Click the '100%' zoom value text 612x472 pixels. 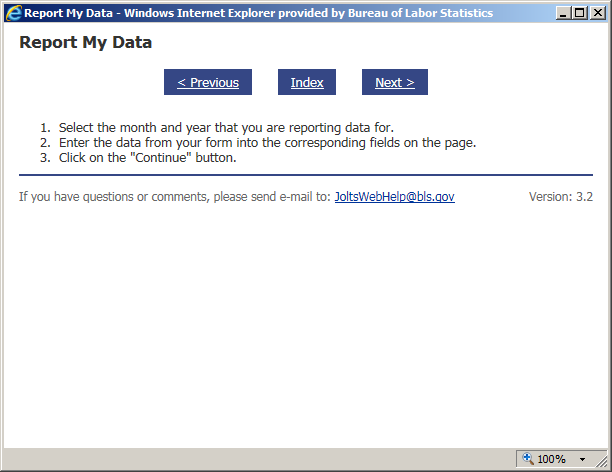coord(551,459)
